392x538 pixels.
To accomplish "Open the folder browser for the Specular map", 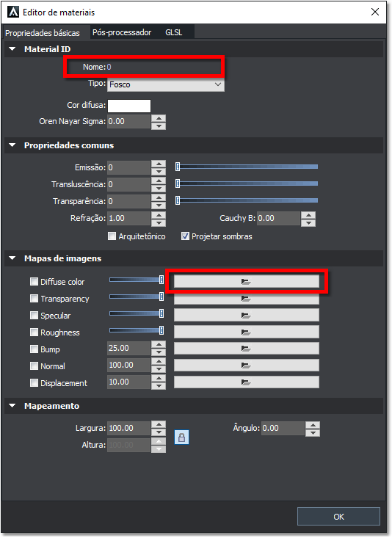I will click(246, 315).
